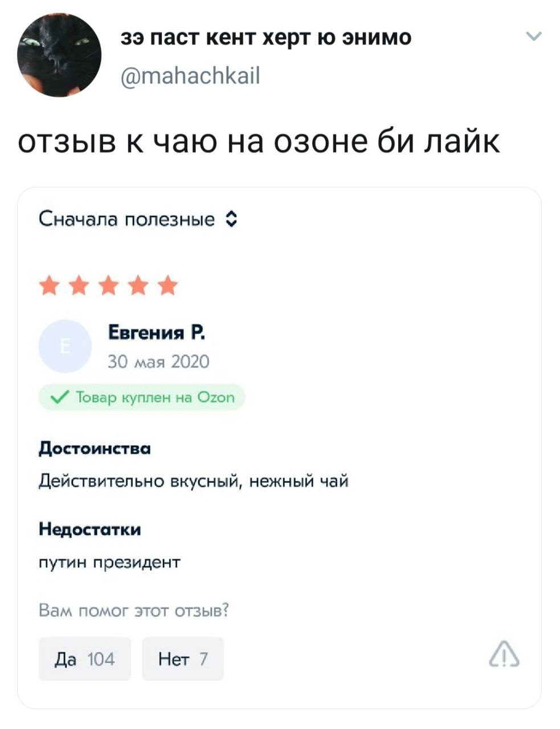Screen dimensions: 560x729
Task: Open the tweet options chevron menu
Action: [534, 35]
